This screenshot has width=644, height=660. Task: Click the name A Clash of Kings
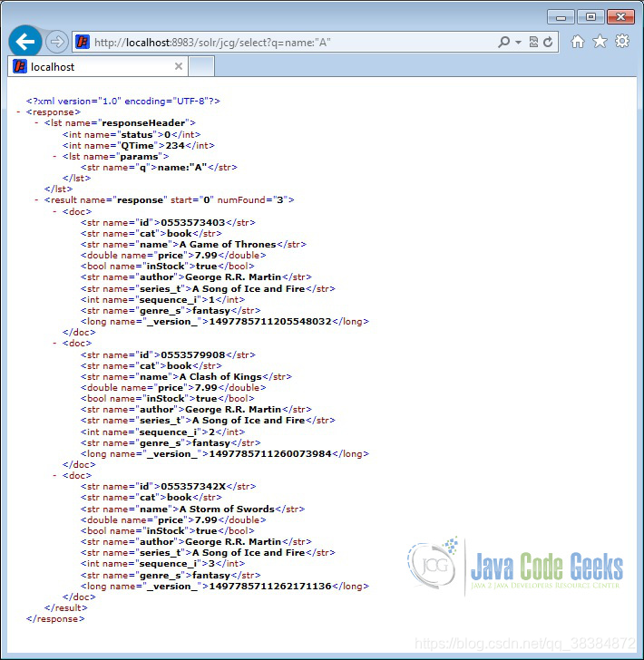pyautogui.click(x=220, y=377)
